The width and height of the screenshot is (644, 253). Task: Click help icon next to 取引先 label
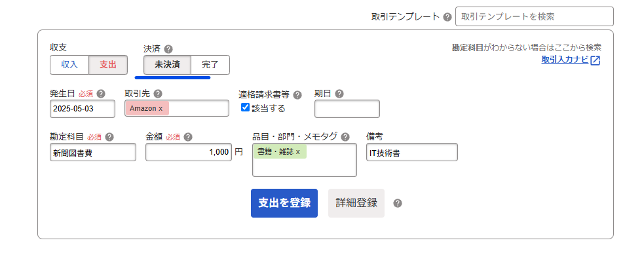pos(158,94)
